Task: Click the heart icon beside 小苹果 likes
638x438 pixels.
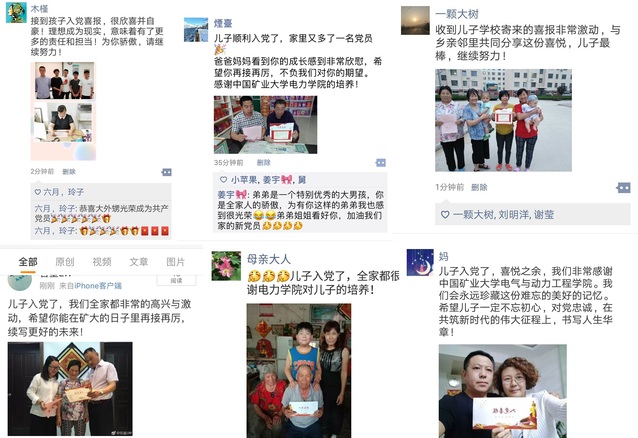Action: pos(223,180)
